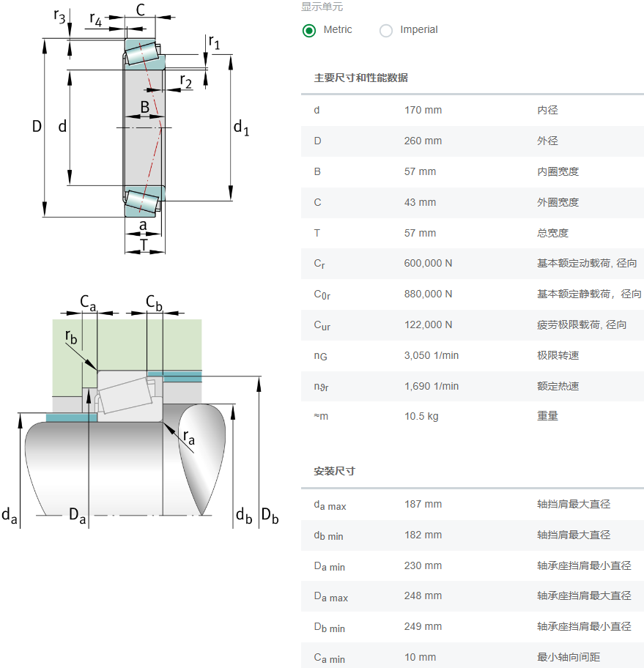Click the '安装尺寸' section heading
Image resolution: width=644 pixels, height=668 pixels.
coord(334,471)
